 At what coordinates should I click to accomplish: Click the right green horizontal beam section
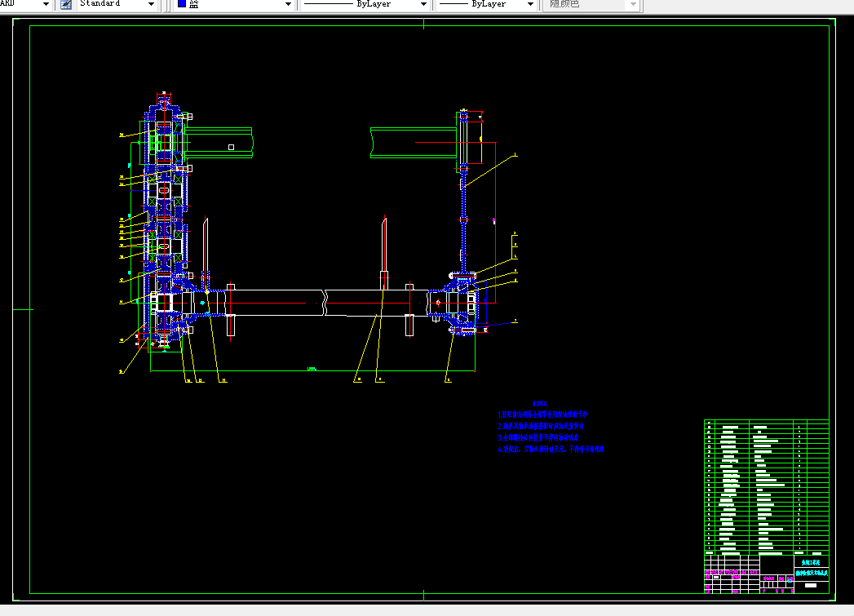(414, 143)
